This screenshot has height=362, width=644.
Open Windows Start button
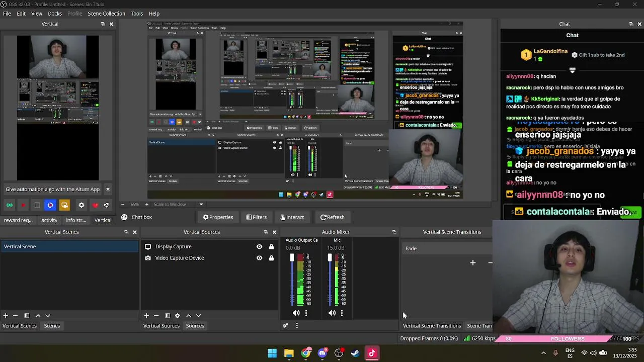pos(272,353)
